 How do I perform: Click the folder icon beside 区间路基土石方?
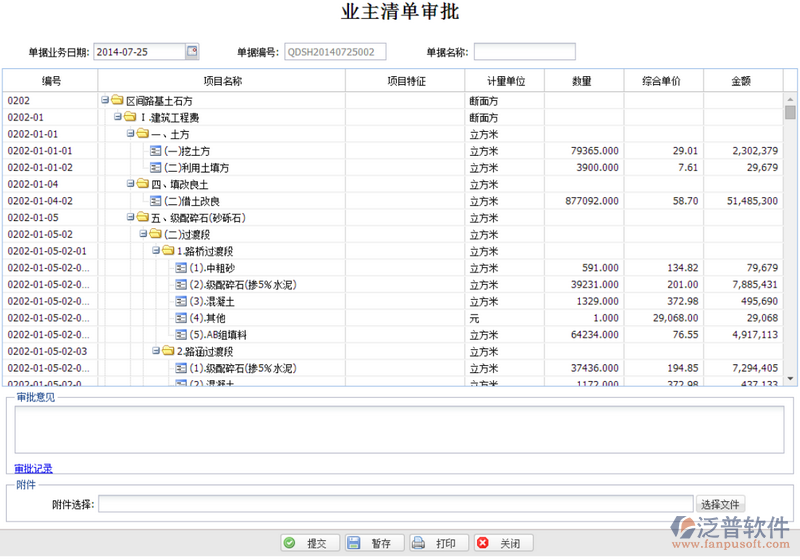[117, 100]
